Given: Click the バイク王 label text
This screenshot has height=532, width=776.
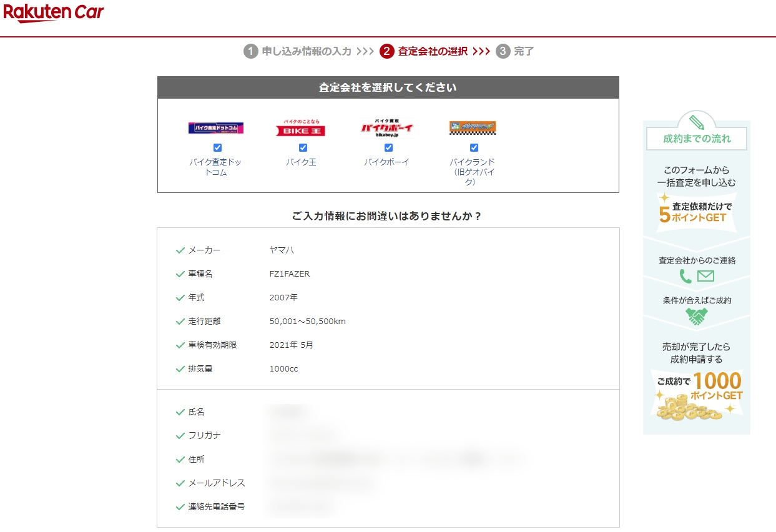Looking at the screenshot, I should pos(302,162).
